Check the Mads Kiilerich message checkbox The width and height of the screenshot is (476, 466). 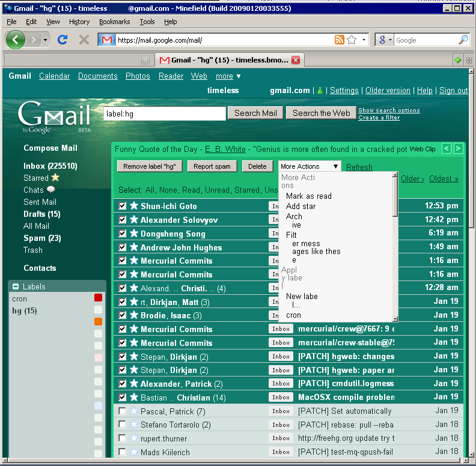pos(123,452)
